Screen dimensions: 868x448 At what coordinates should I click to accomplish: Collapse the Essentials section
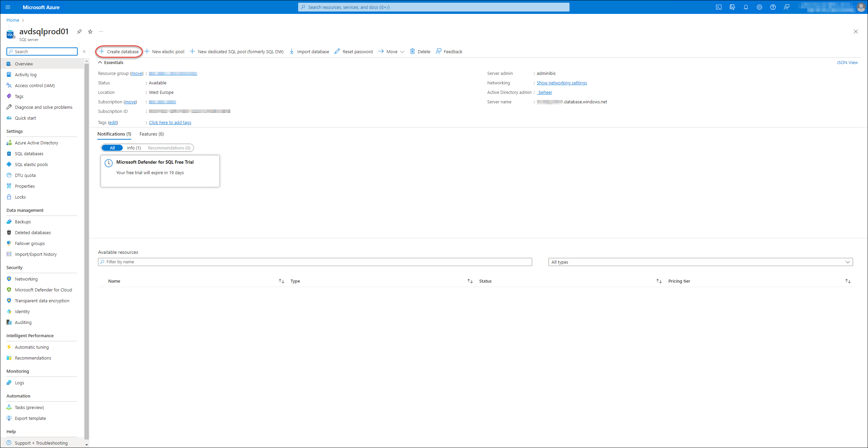[x=111, y=62]
